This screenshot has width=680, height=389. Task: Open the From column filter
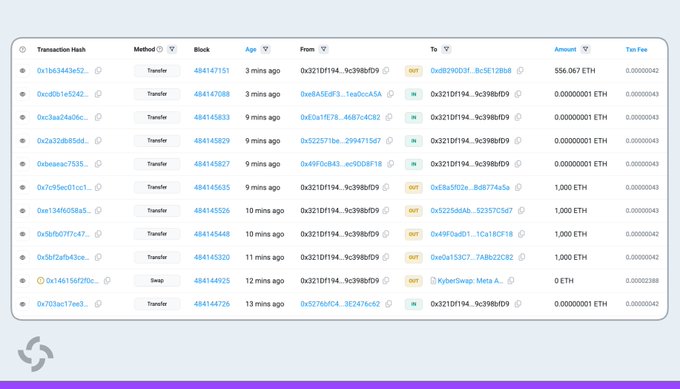point(324,49)
